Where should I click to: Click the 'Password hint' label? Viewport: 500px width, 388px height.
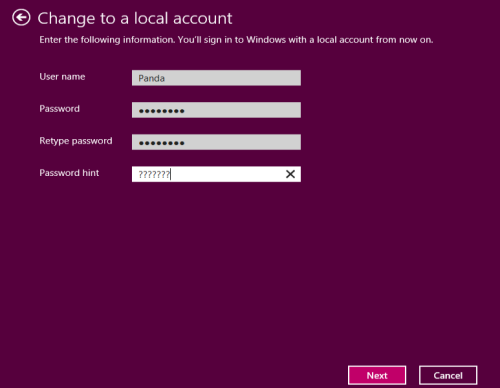click(69, 173)
